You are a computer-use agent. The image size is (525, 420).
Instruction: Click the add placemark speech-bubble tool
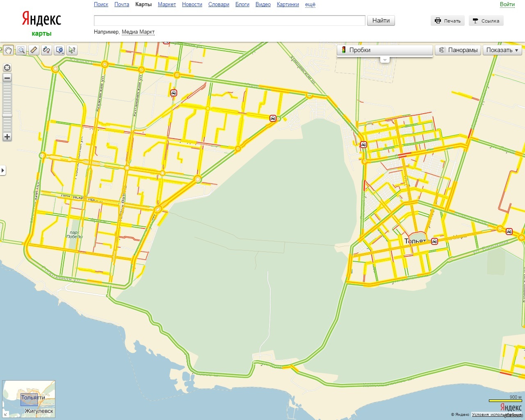[59, 50]
